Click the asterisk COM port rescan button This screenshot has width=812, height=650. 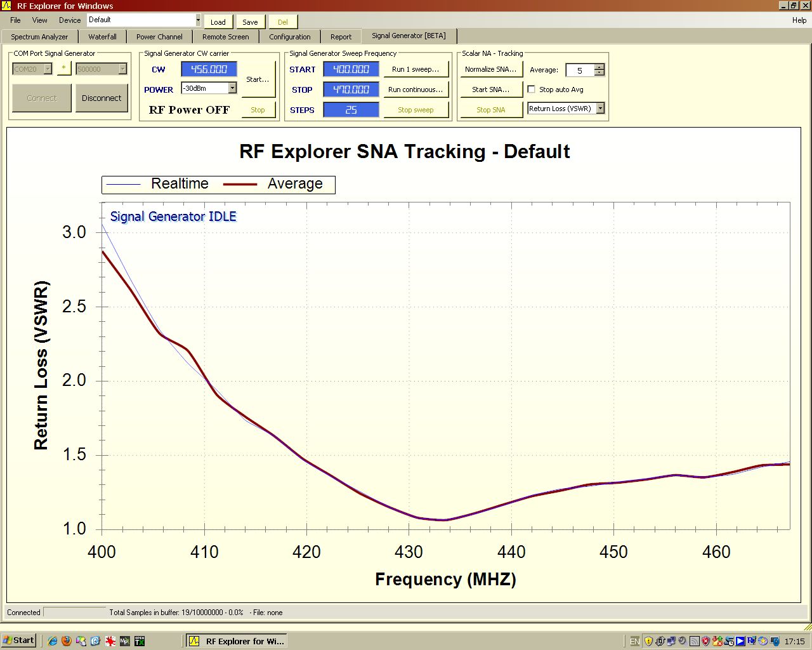point(63,69)
